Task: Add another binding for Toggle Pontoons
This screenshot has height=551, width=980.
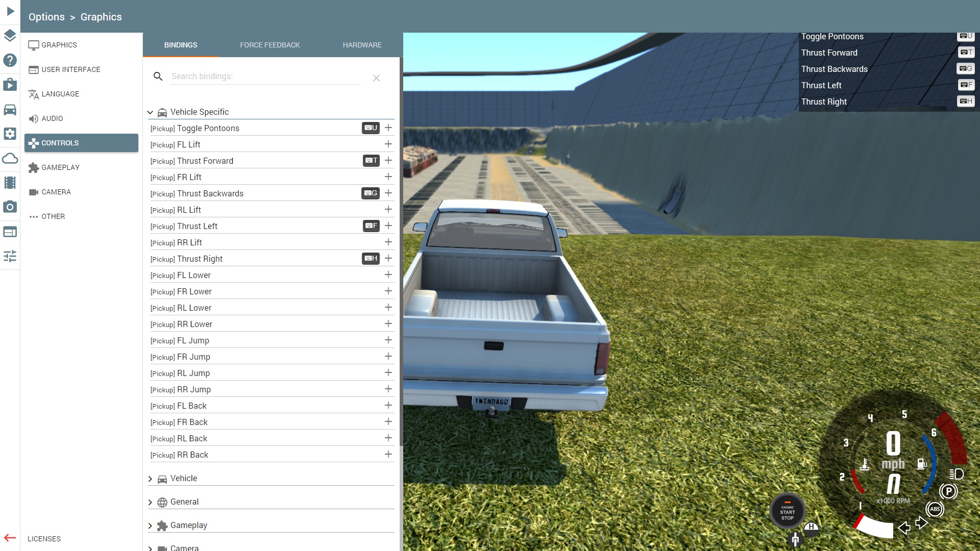Action: 388,128
